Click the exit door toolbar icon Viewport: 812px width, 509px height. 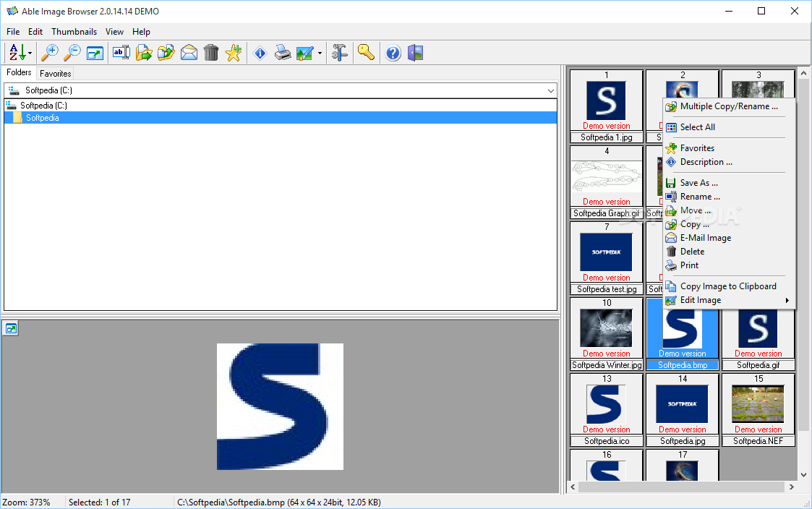click(x=415, y=53)
